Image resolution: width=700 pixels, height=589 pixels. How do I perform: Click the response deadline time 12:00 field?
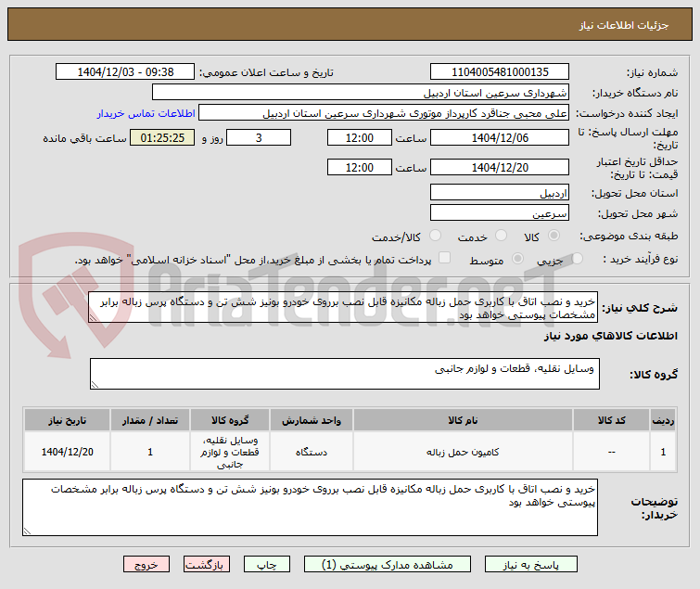coord(360,137)
